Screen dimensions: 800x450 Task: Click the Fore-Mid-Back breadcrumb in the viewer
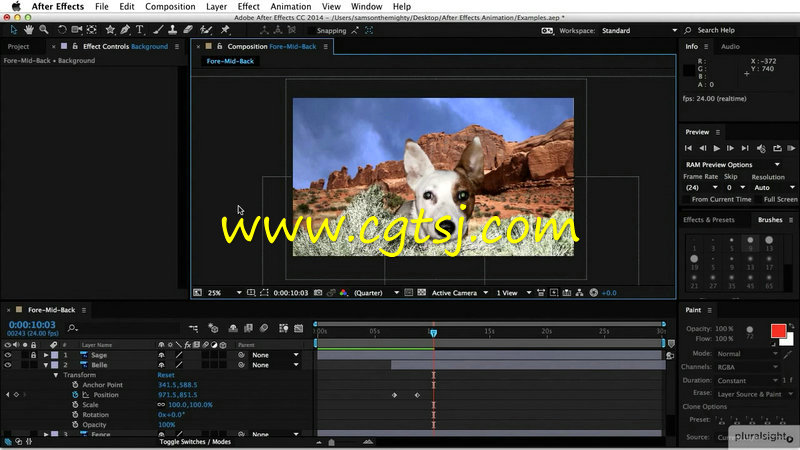[x=230, y=61]
